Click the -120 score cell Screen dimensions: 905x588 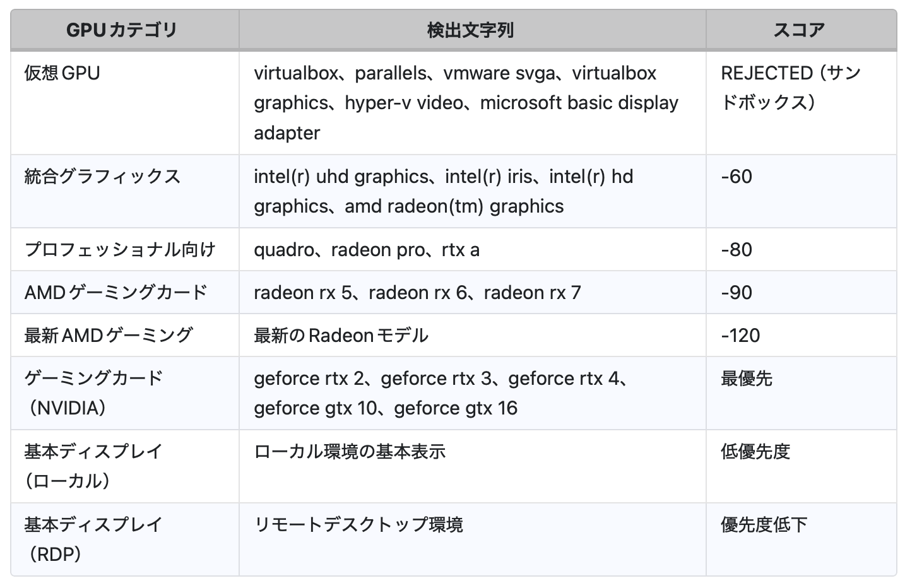tap(740, 335)
